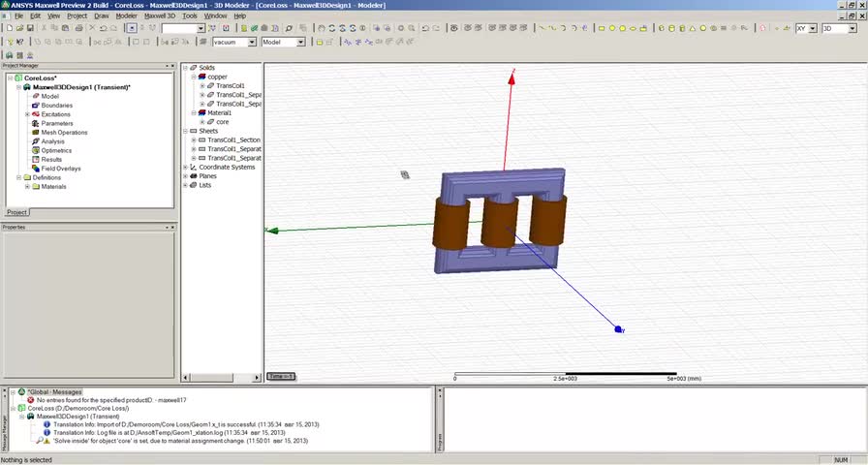Expand the Materials folder under Definitions

27,187
